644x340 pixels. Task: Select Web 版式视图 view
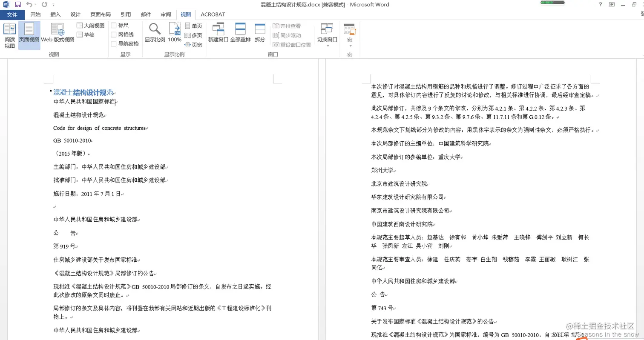(57, 35)
